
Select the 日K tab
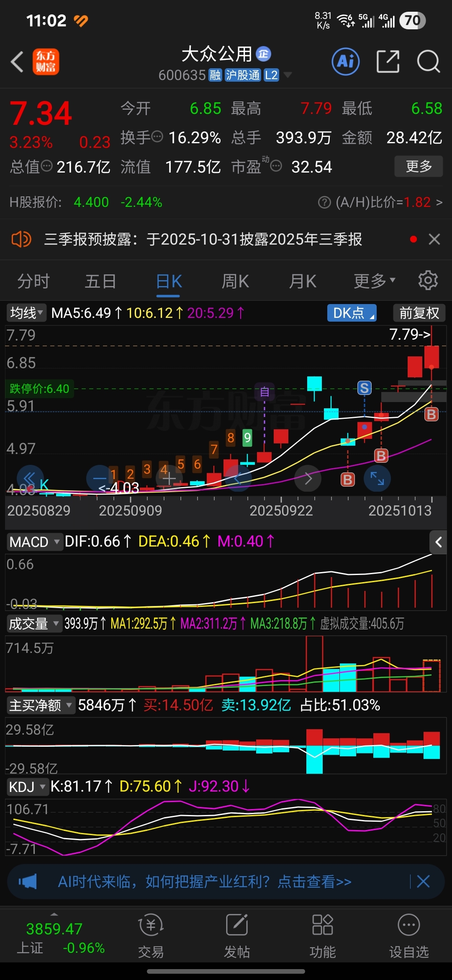click(x=169, y=281)
